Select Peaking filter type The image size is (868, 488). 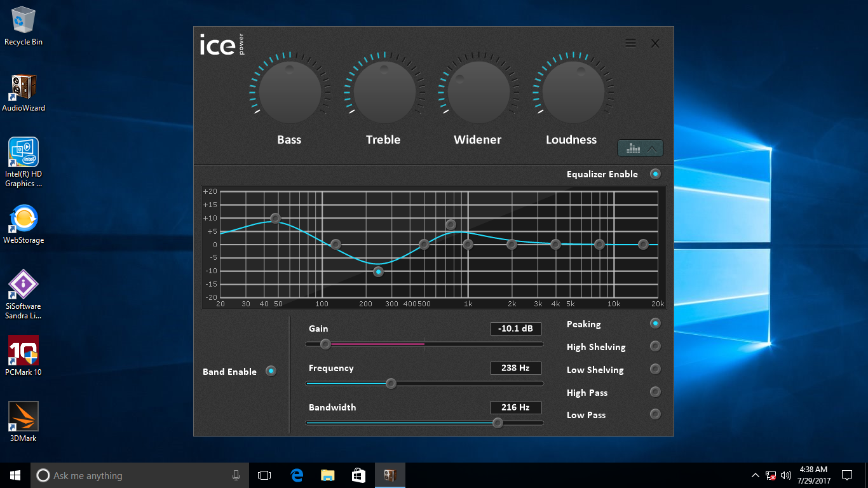click(655, 323)
